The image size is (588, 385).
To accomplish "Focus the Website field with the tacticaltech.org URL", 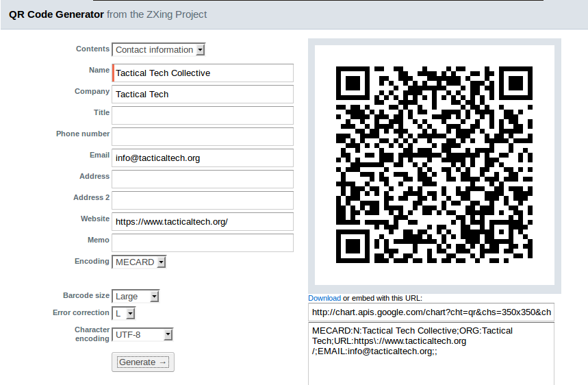I will 203,222.
